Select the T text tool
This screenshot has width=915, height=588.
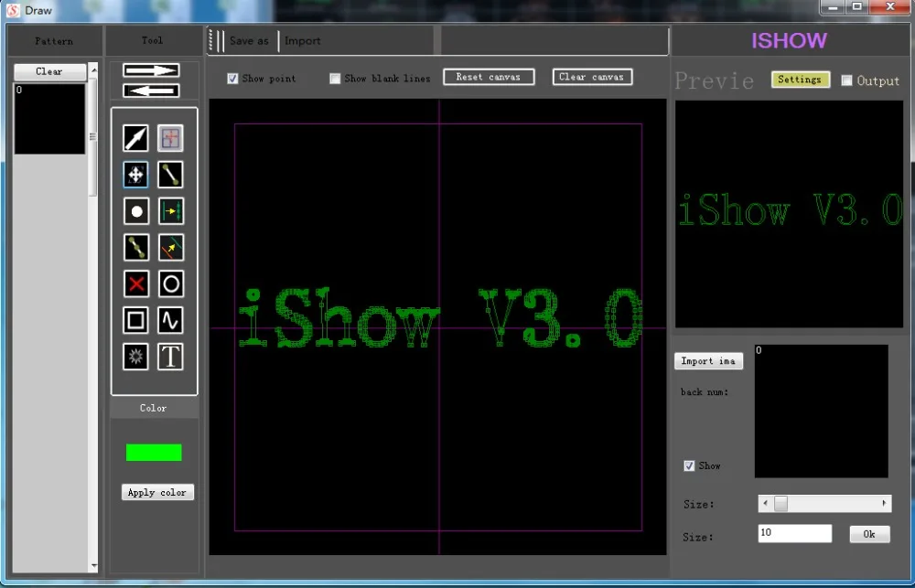pos(170,357)
